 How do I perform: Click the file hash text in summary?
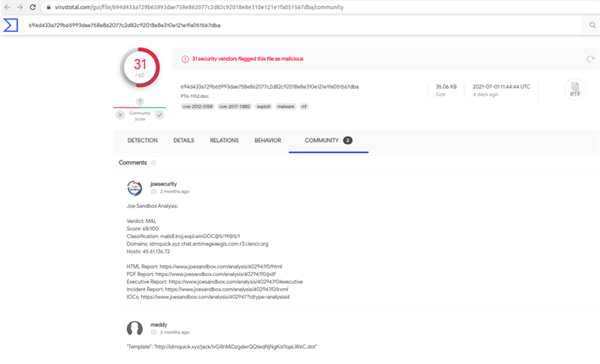(x=270, y=87)
